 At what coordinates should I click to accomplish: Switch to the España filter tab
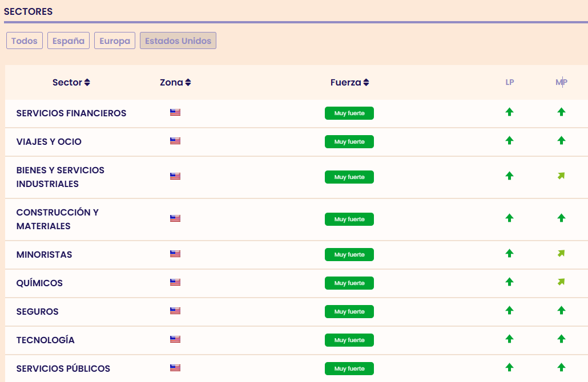tap(69, 41)
